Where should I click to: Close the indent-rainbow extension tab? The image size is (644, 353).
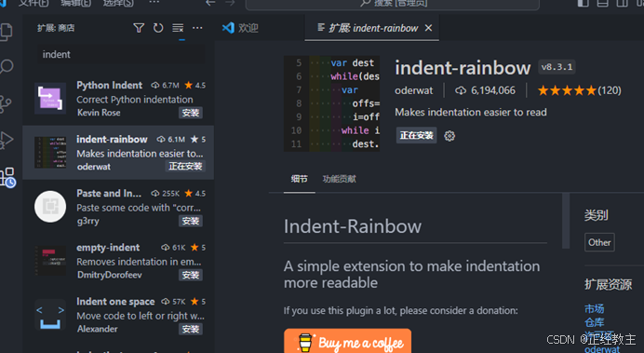pos(428,28)
